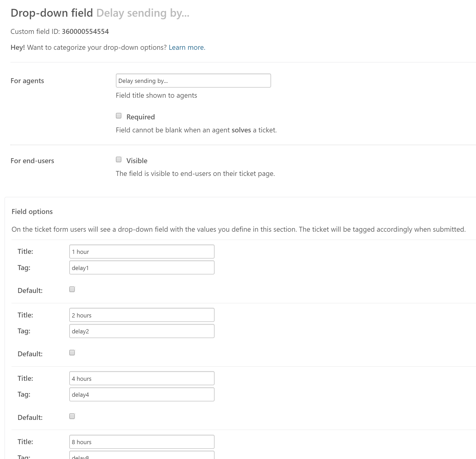The image size is (476, 459).
Task: Check the Default box for 2 hours
Action: (72, 353)
